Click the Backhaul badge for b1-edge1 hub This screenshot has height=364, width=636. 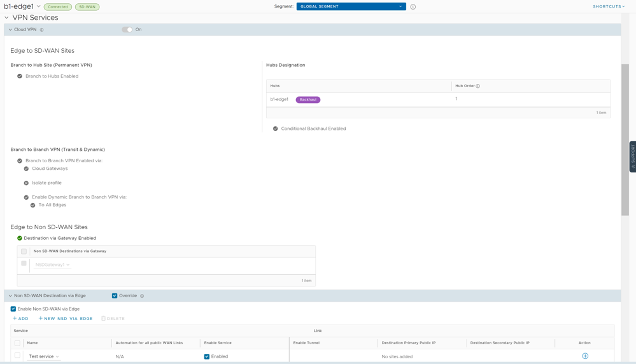(x=308, y=100)
